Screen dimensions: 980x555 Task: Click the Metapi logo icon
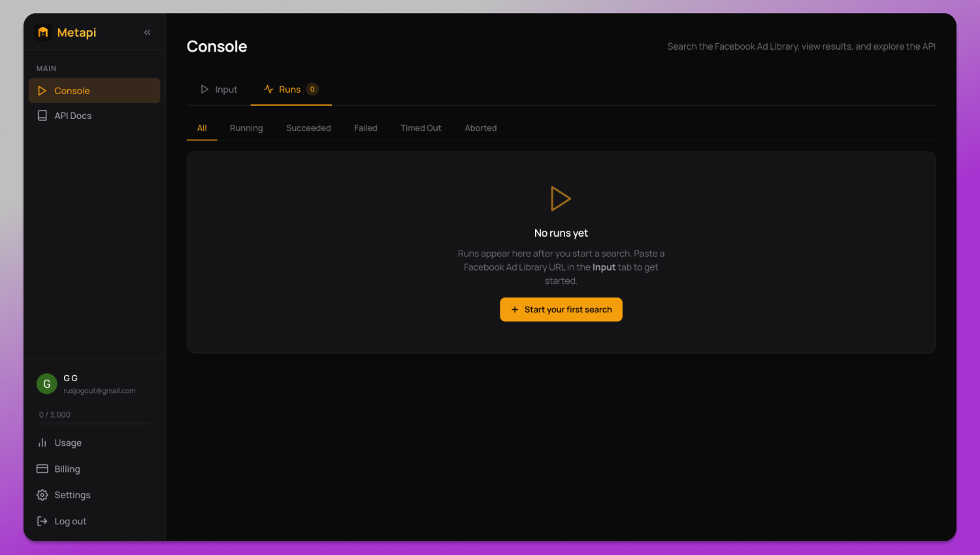(x=43, y=32)
